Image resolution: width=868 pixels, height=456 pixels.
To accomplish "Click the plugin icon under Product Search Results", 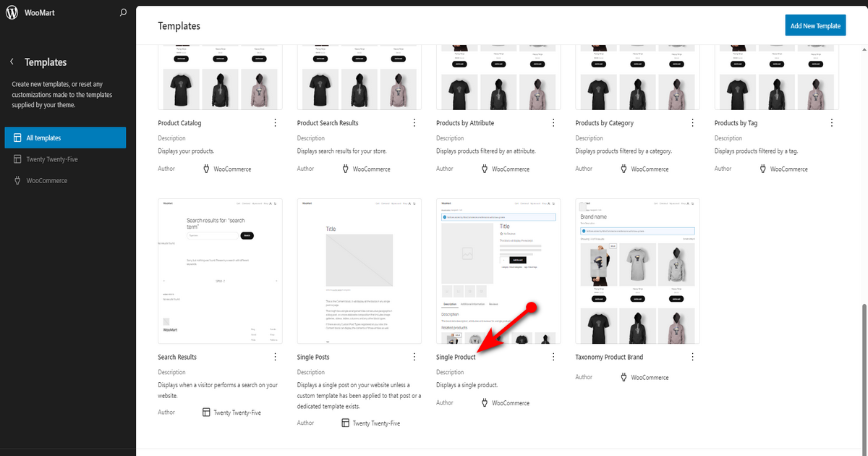I will (x=346, y=169).
